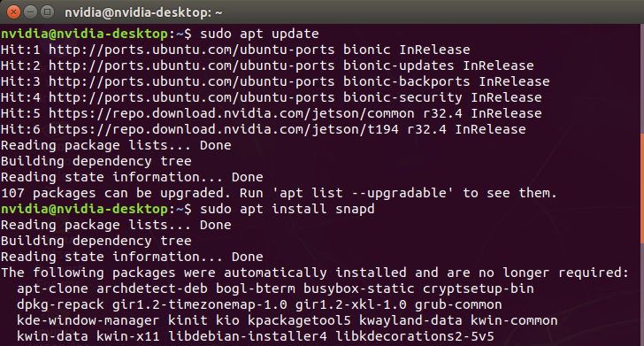Click 'The following packages were automatically installed' line

pos(315,273)
